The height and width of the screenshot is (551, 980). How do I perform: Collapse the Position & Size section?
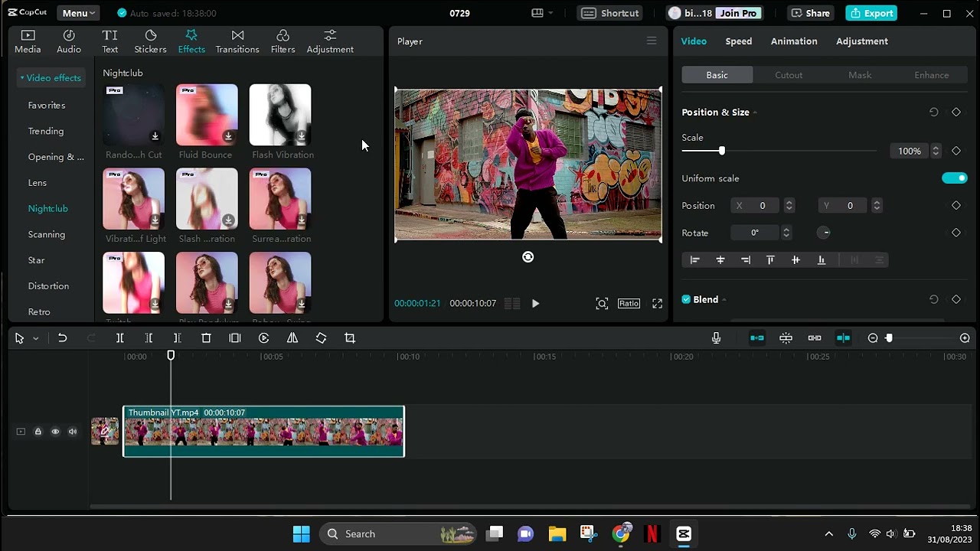pyautogui.click(x=755, y=112)
